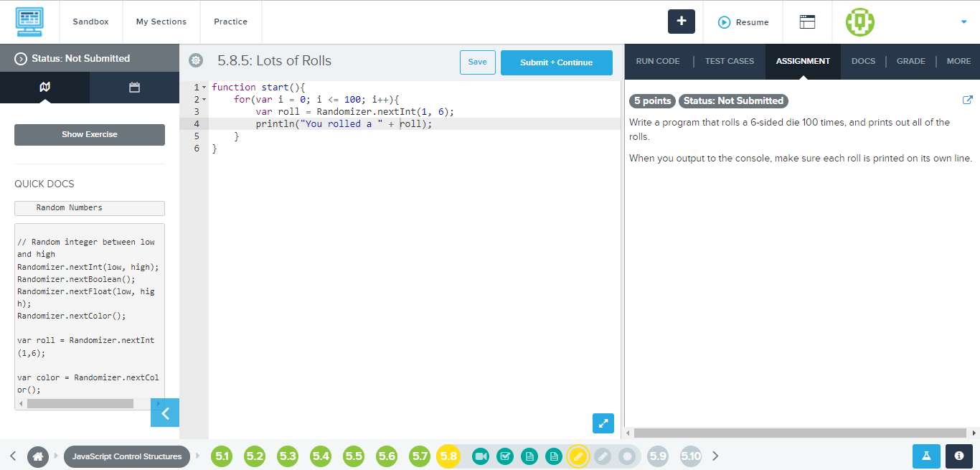The height and width of the screenshot is (470, 980).
Task: Open the 5.8 video item
Action: click(481, 456)
